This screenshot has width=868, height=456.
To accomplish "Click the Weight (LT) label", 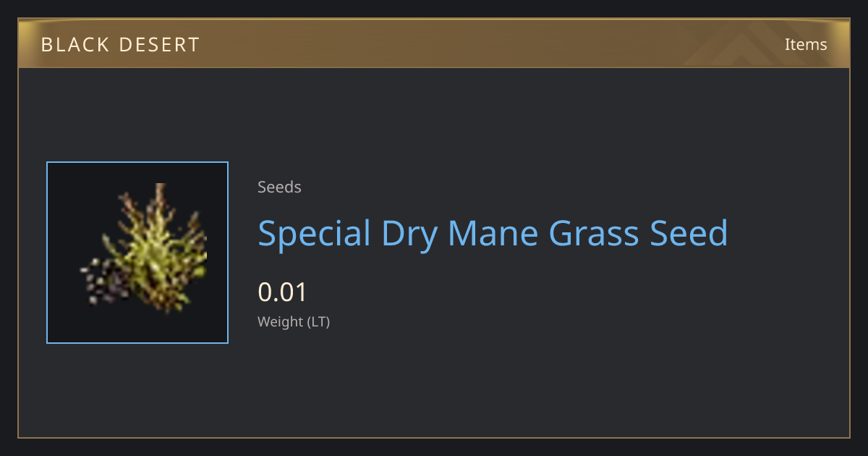I will [294, 322].
